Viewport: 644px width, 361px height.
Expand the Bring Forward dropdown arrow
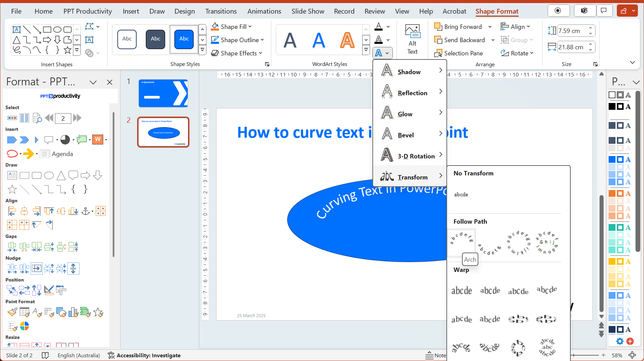pos(490,27)
